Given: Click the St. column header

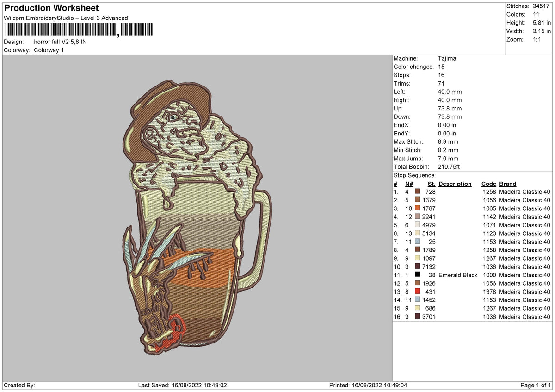Looking at the screenshot, I should pos(432,184).
